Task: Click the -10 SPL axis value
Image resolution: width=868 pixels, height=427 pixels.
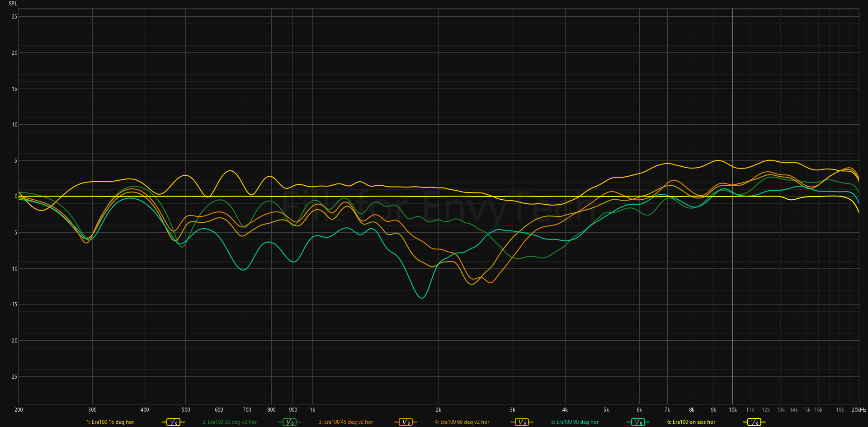Action: pyautogui.click(x=14, y=269)
